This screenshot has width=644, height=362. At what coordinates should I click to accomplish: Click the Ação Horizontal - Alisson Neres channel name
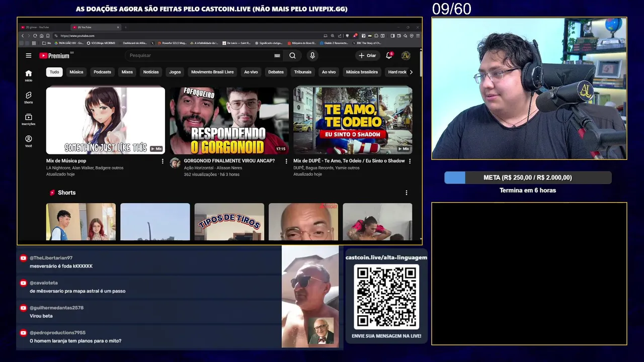click(213, 168)
